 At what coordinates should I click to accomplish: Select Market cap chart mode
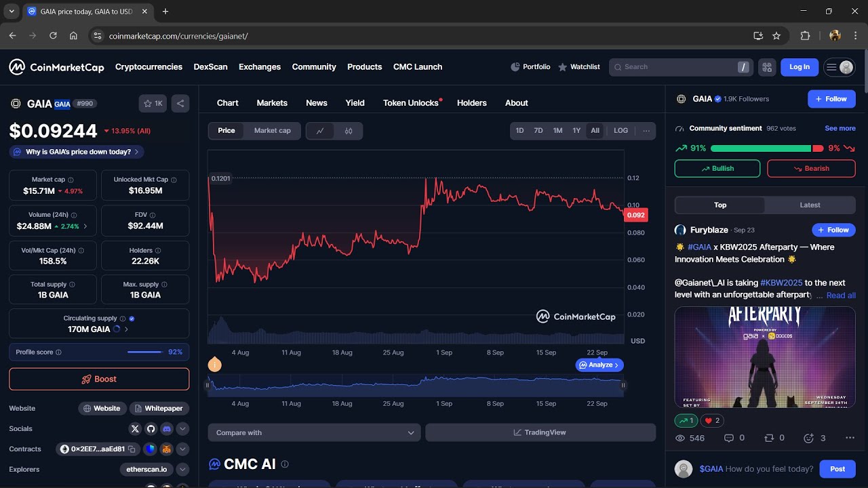tap(273, 131)
